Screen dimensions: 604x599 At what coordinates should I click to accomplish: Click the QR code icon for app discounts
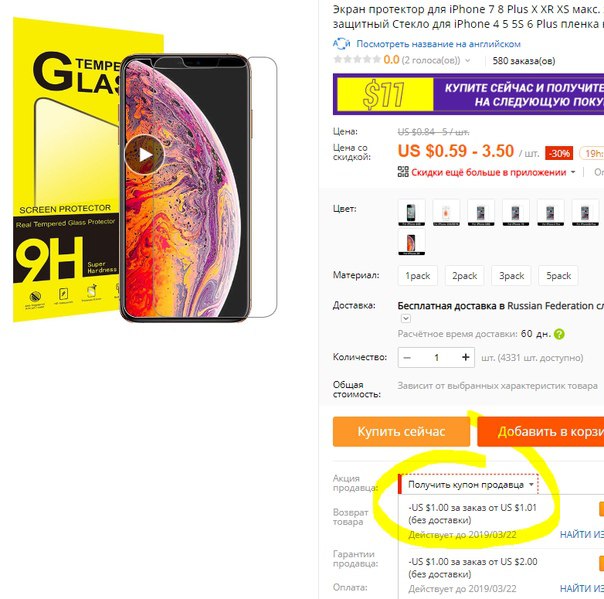[403, 172]
